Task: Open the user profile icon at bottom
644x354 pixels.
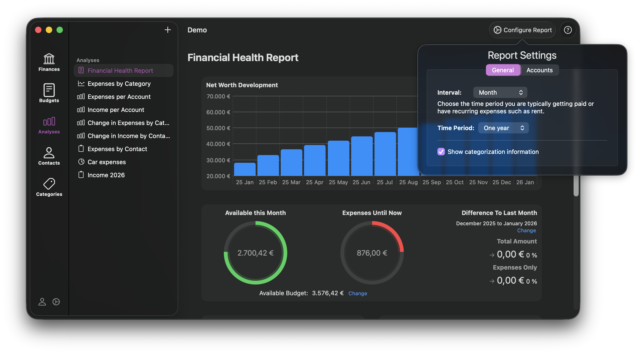Action: click(x=42, y=302)
